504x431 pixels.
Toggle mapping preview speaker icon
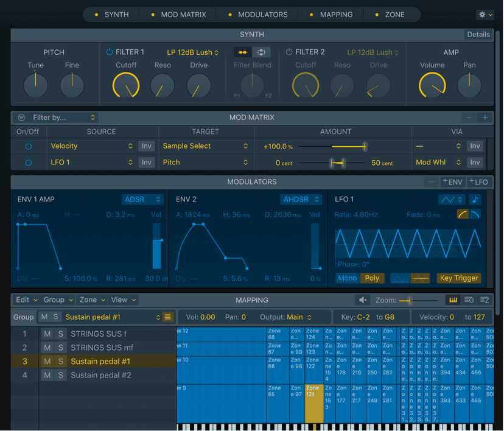pyautogui.click(x=363, y=300)
